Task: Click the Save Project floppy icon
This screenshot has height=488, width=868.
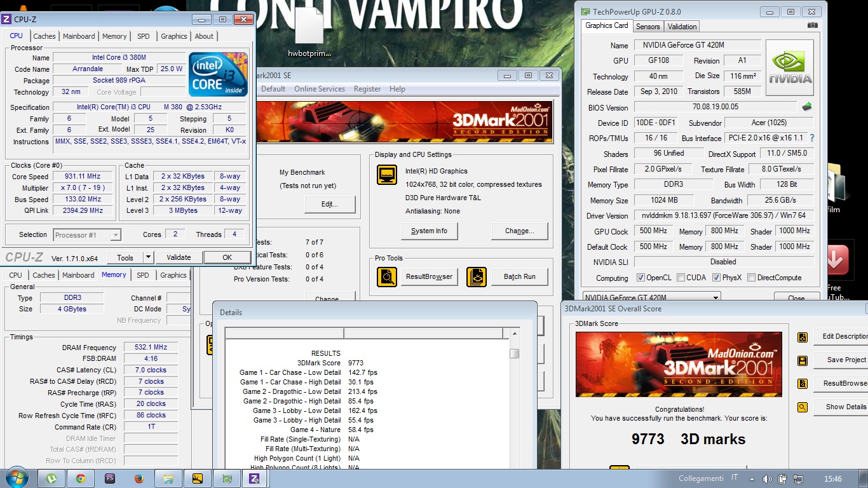Action: click(x=803, y=360)
